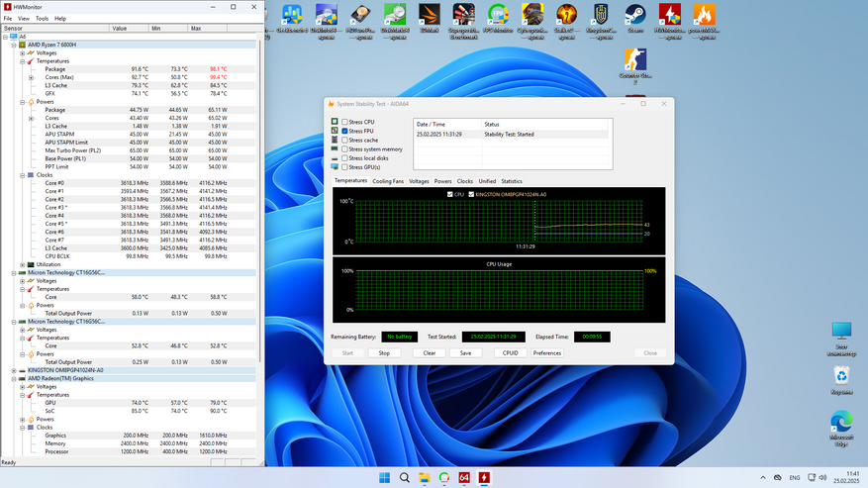Enable the Stress CPU checkbox

point(344,122)
